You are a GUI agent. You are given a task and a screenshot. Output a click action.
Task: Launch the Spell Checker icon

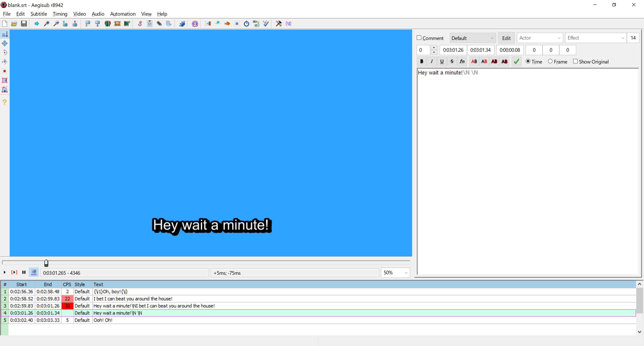(266, 24)
